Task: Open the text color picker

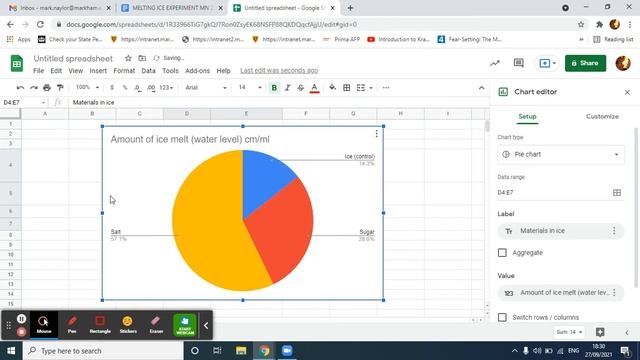Action: pyautogui.click(x=314, y=88)
